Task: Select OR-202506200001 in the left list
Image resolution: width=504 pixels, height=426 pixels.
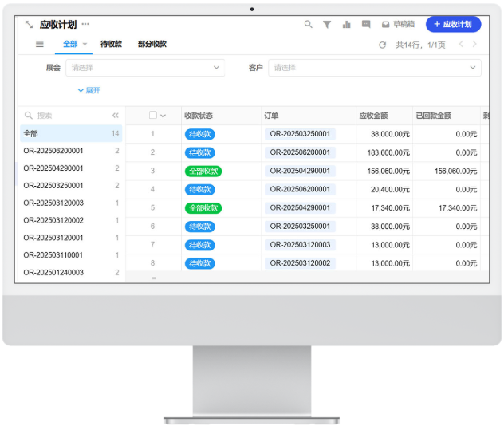Action: [53, 151]
